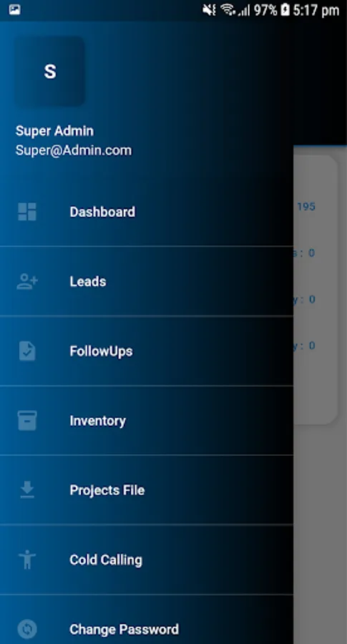
Task: Click the Change Password sync icon
Action: 27,629
